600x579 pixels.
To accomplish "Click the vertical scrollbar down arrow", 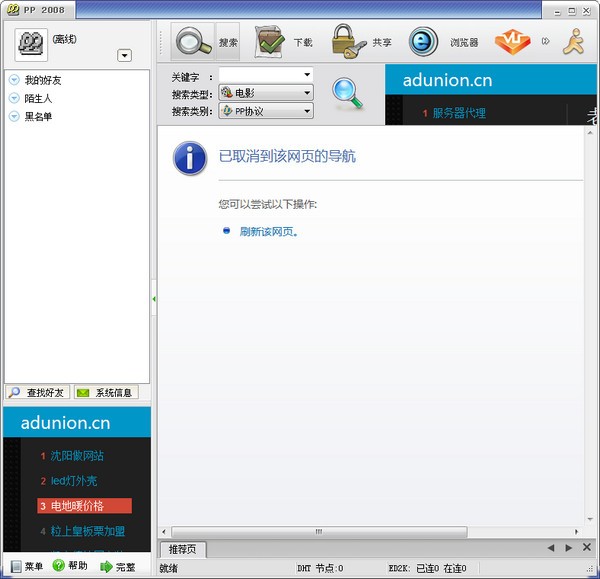I will (590, 519).
